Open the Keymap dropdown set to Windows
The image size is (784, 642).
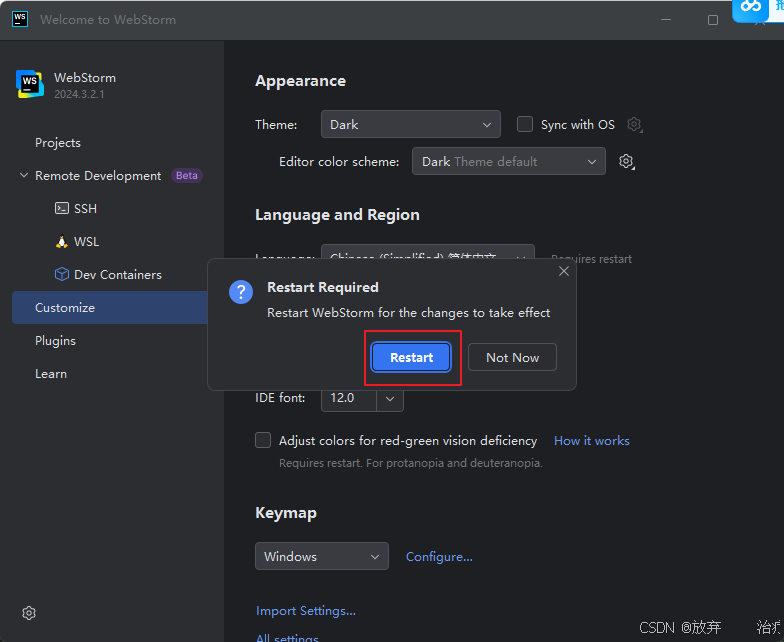[x=322, y=556]
